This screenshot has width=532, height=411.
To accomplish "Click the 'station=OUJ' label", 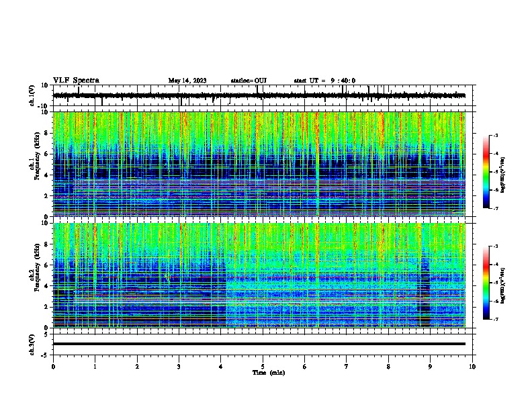I will [249, 81].
